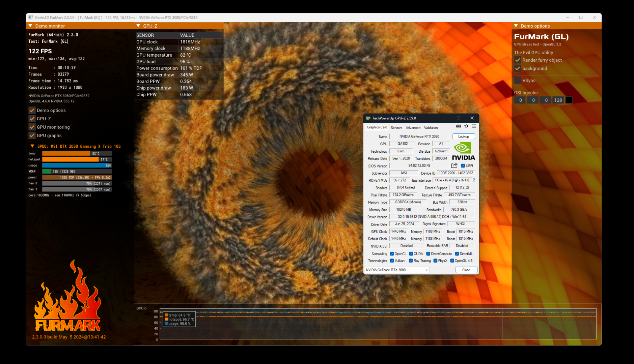The height and width of the screenshot is (364, 634).
Task: Uncheck the background option
Action: click(x=518, y=68)
